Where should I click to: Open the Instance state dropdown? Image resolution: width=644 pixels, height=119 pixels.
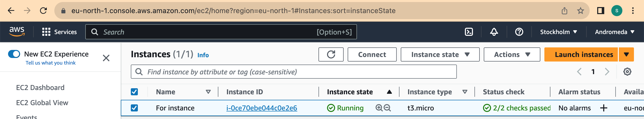click(x=440, y=54)
